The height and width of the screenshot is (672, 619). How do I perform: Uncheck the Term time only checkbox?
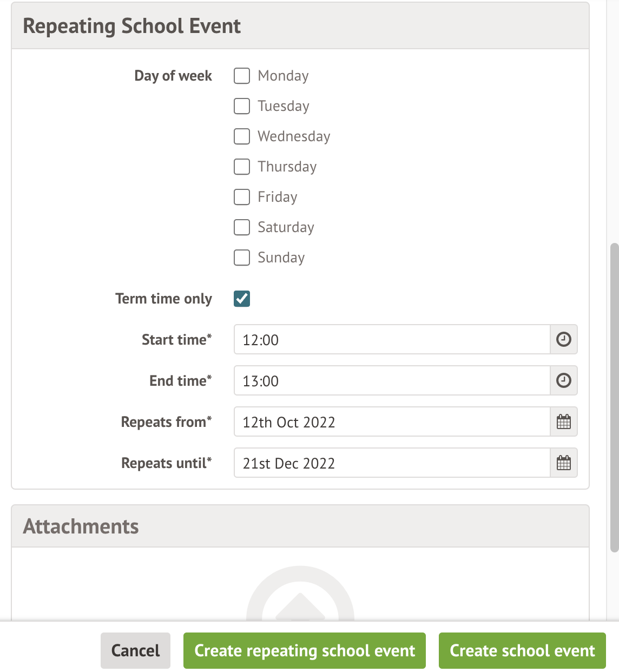pyautogui.click(x=242, y=299)
